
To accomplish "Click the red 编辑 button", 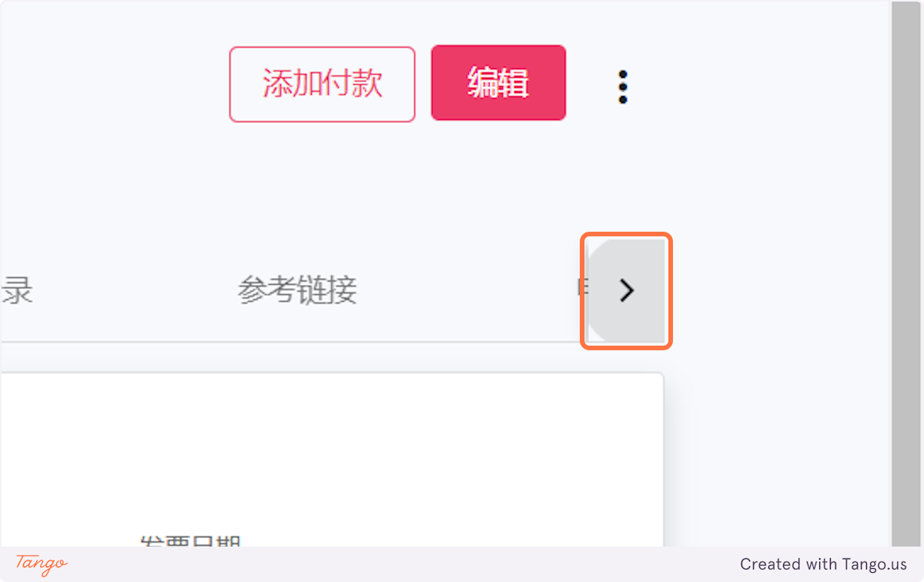I will click(498, 83).
